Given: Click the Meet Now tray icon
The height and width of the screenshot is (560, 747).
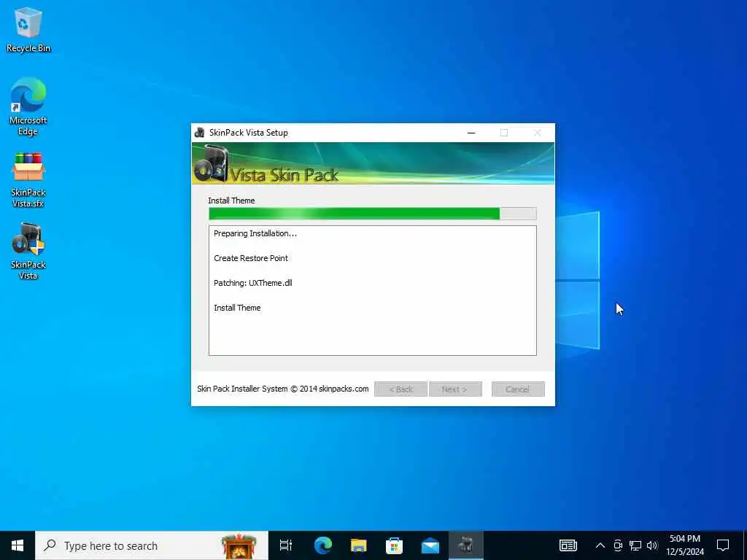Looking at the screenshot, I should click(x=618, y=545).
